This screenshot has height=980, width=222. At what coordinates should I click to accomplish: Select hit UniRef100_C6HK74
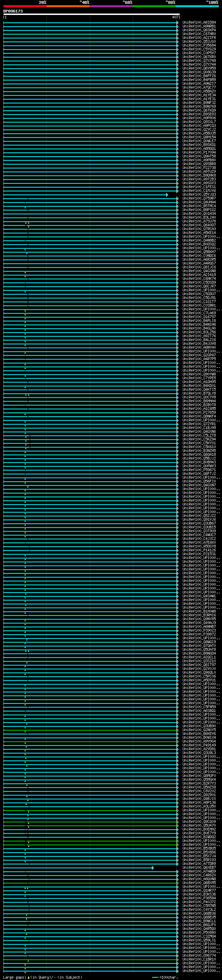pos(199,278)
